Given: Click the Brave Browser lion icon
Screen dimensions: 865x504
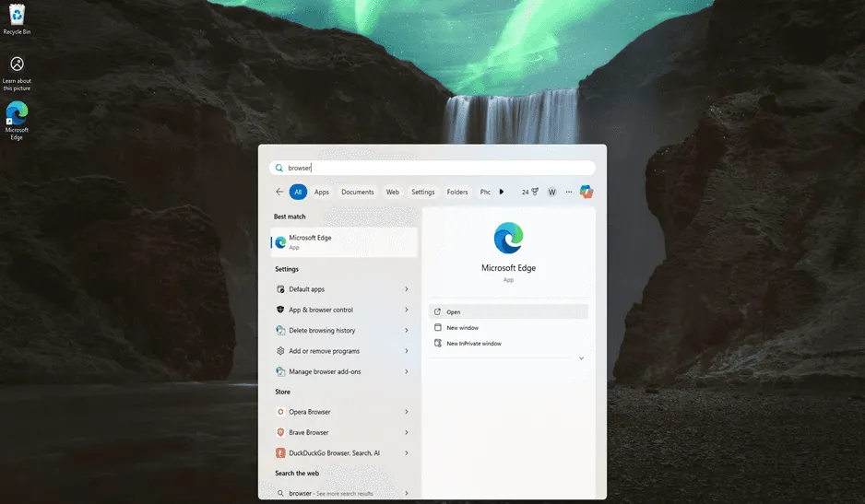Looking at the screenshot, I should coord(280,432).
